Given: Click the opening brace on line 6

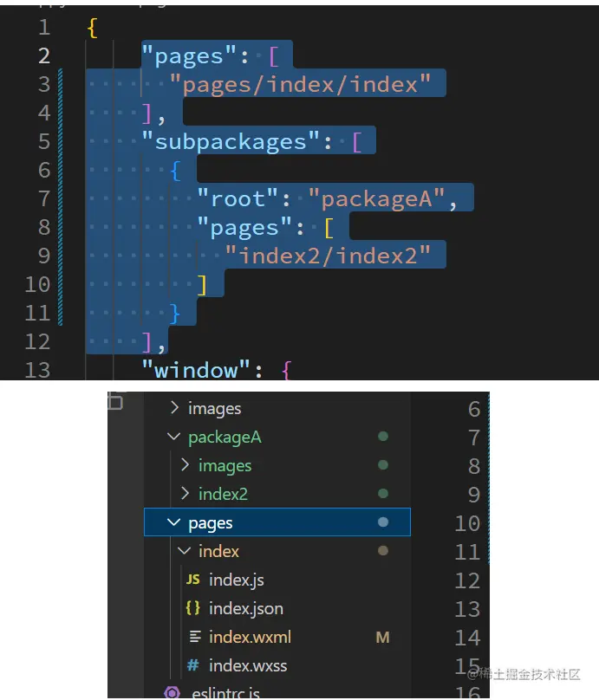Looking at the screenshot, I should click(175, 171).
